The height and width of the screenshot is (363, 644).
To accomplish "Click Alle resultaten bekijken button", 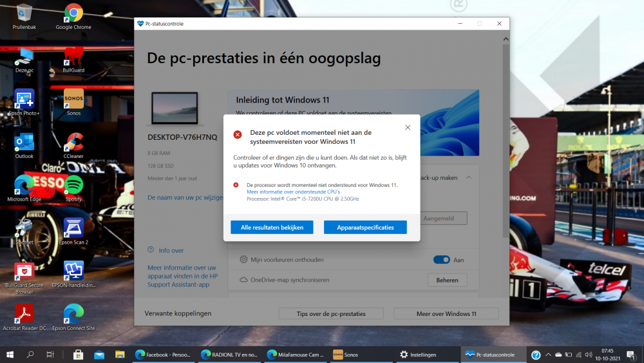I will point(272,228).
